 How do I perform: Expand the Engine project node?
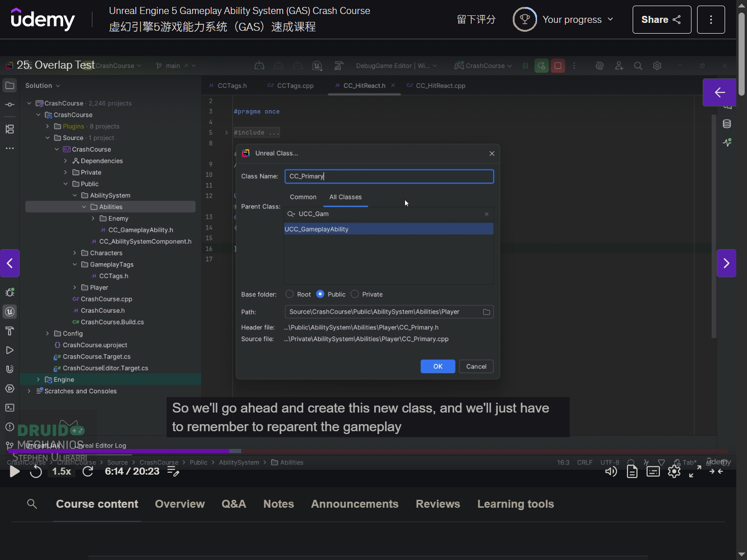point(38,380)
